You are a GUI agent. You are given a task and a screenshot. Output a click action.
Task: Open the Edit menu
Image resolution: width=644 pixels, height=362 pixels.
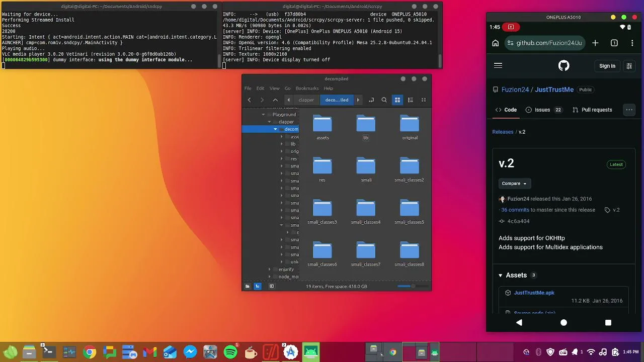coord(260,88)
